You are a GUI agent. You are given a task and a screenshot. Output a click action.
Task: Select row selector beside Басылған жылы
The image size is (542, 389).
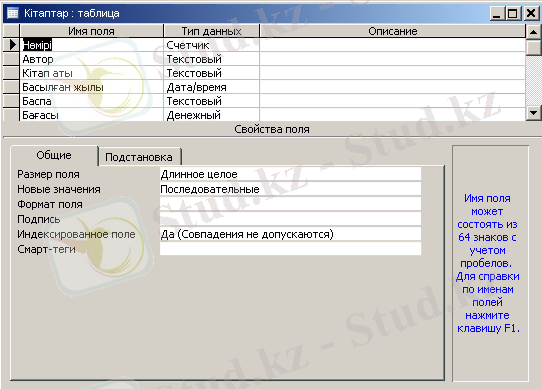coord(11,87)
